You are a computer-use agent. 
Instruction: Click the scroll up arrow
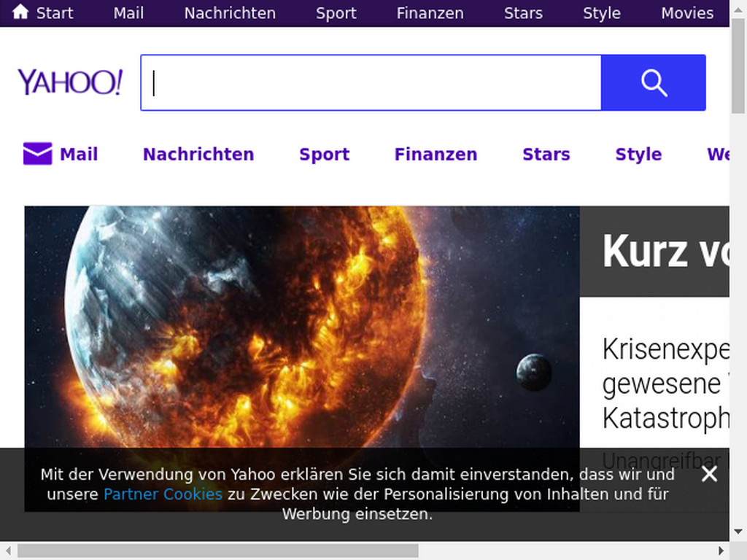(738, 8)
